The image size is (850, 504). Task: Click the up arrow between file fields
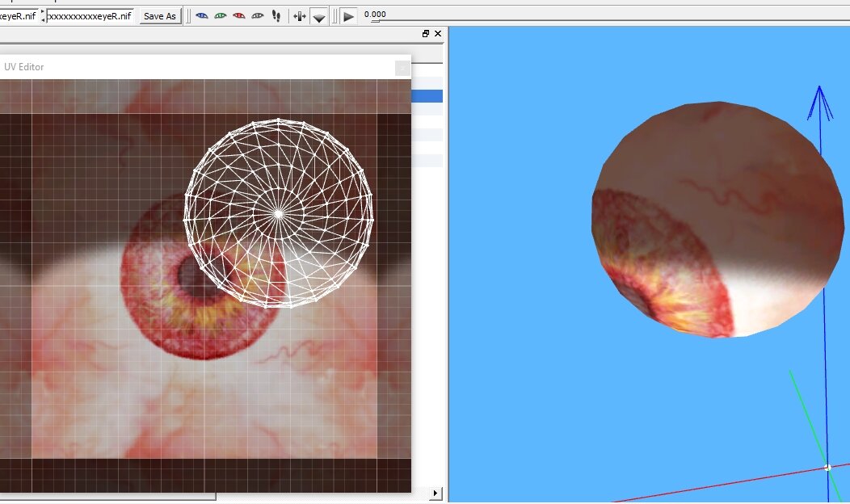pos(43,12)
